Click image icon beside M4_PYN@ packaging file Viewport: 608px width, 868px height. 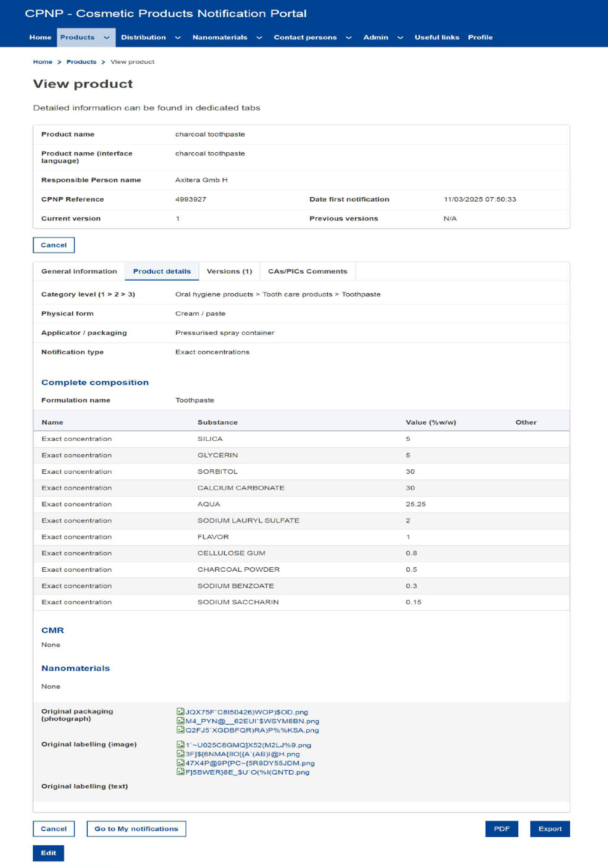180,721
